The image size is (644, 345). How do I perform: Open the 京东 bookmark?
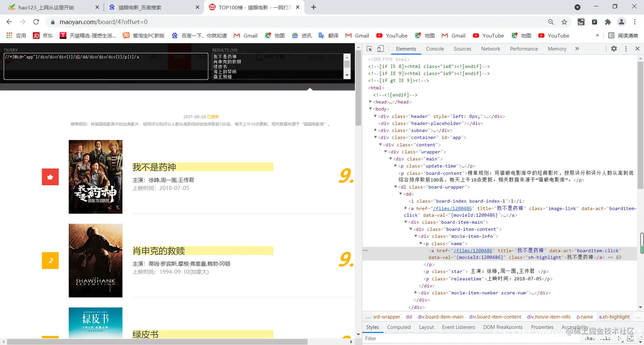43,36
